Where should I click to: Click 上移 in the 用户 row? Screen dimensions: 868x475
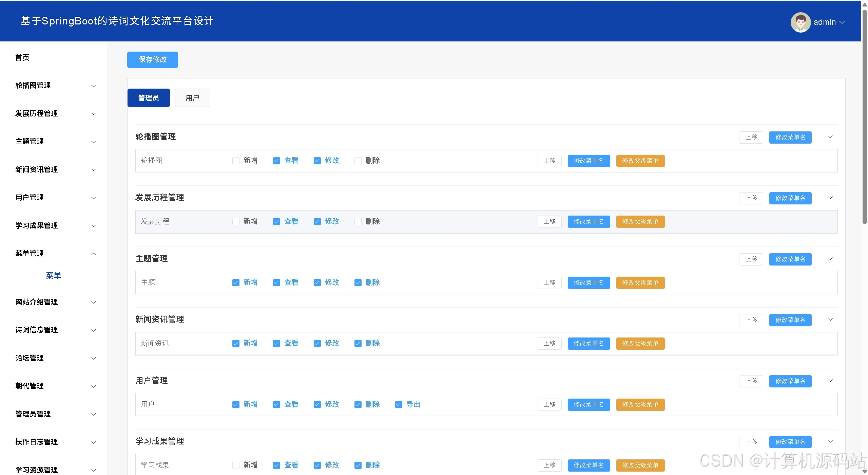(x=549, y=404)
